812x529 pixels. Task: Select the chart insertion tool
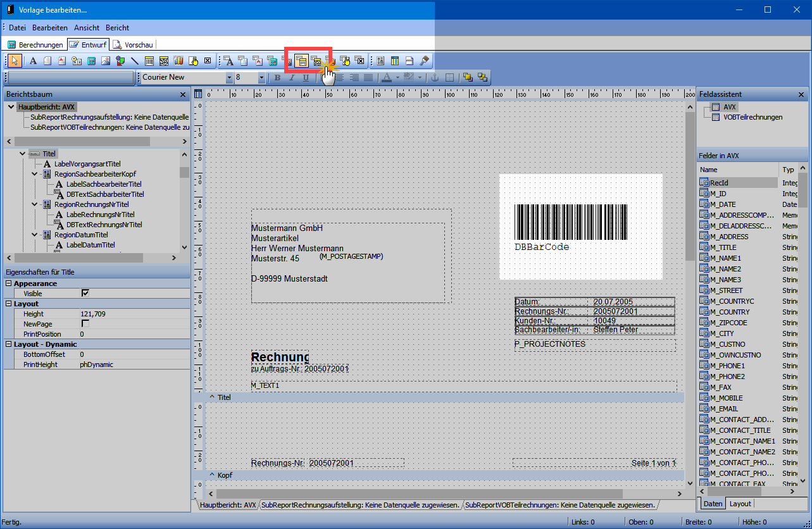coord(180,61)
